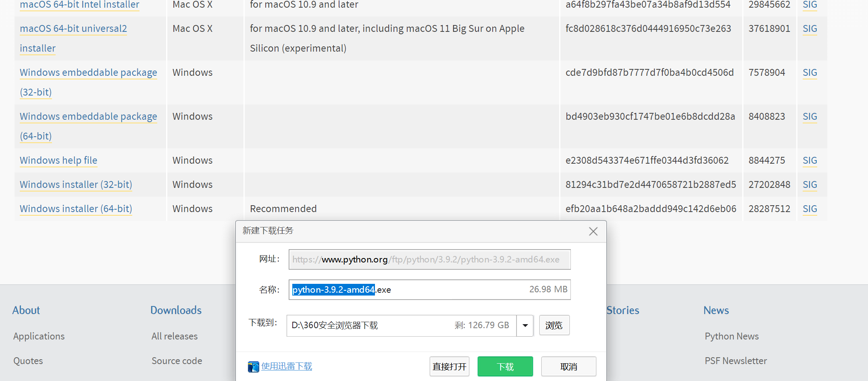This screenshot has width=868, height=381.
Task: Expand the download location dropdown
Action: click(x=525, y=325)
